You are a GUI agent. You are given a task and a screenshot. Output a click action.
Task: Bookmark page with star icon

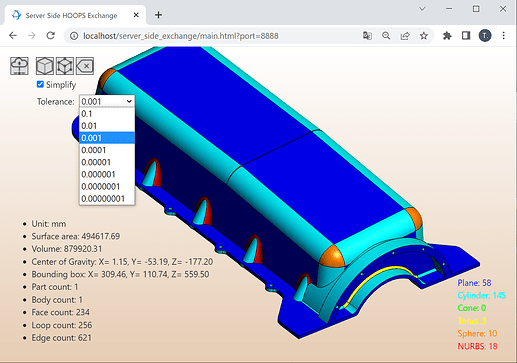[424, 36]
